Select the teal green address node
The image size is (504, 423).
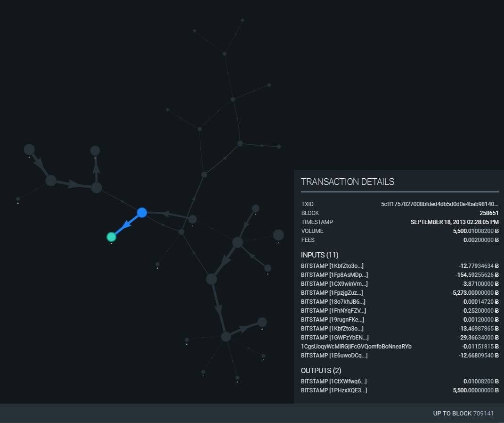[x=111, y=237]
